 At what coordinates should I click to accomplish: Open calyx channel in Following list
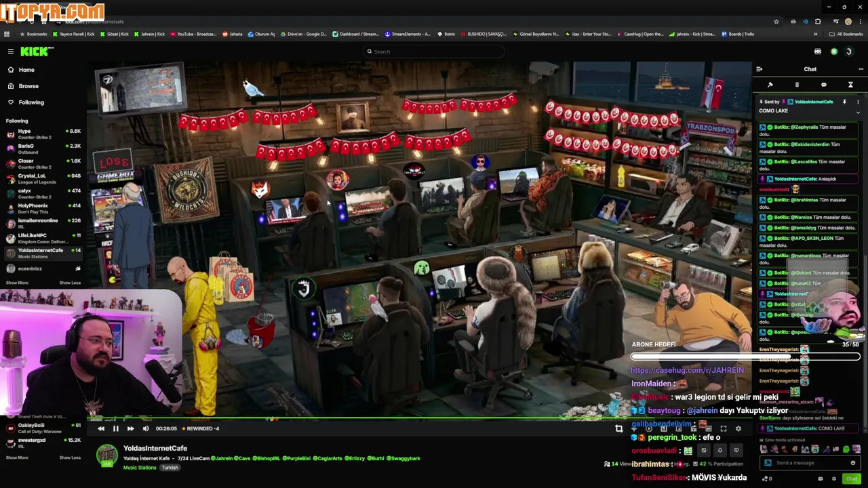point(42,193)
